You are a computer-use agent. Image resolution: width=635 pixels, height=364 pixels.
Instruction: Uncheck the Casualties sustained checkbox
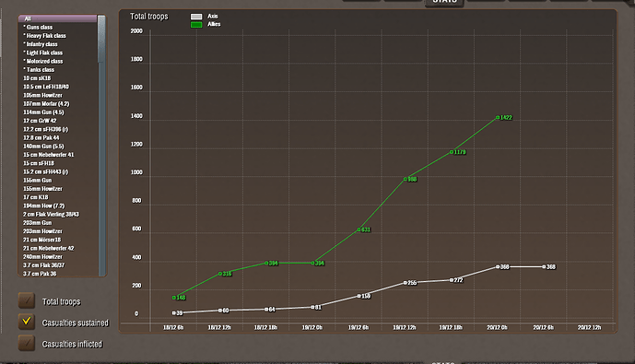27,322
